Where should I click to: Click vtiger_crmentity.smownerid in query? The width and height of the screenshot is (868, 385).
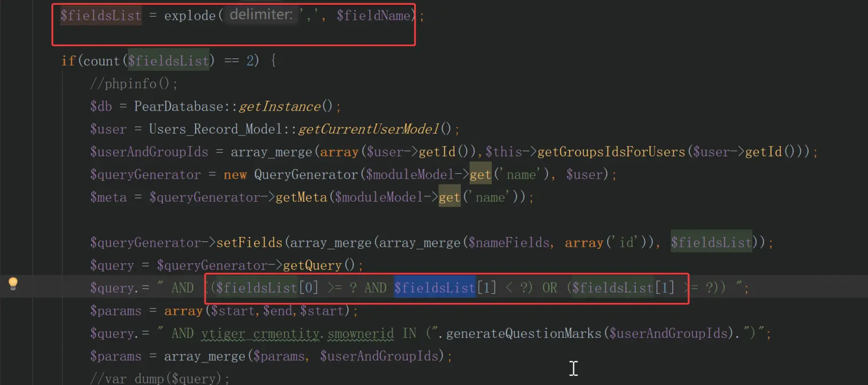[297, 334]
